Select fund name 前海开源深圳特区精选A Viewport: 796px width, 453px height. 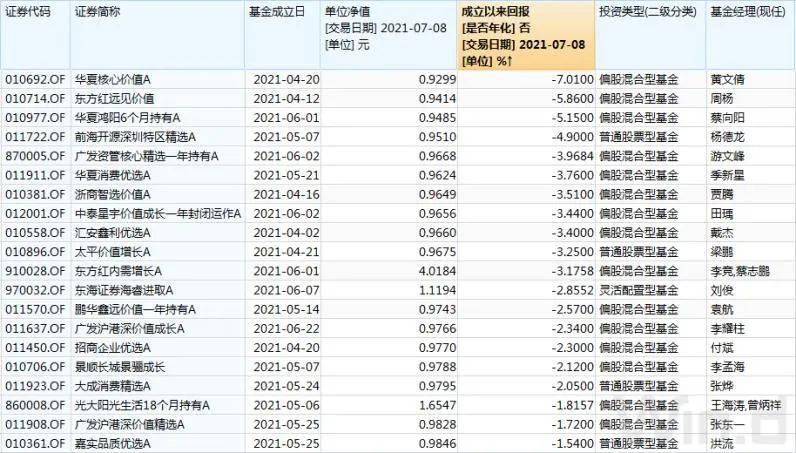(135, 137)
